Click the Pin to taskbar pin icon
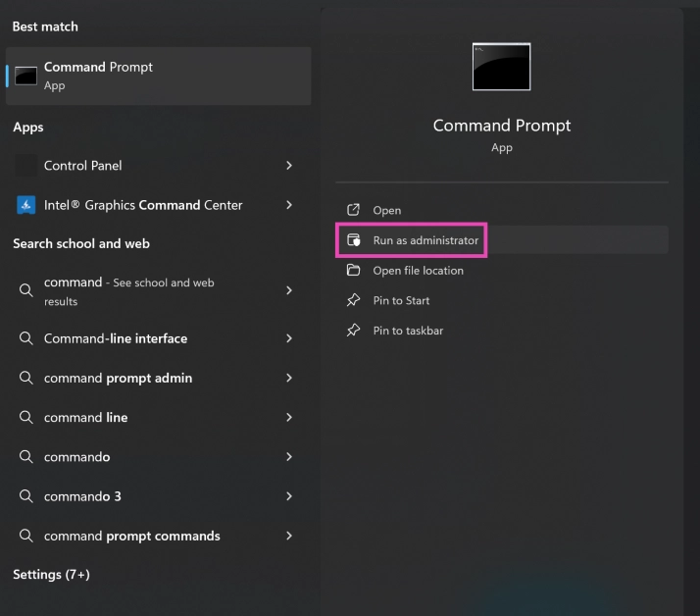Screen dimensions: 700x616 [354, 332]
